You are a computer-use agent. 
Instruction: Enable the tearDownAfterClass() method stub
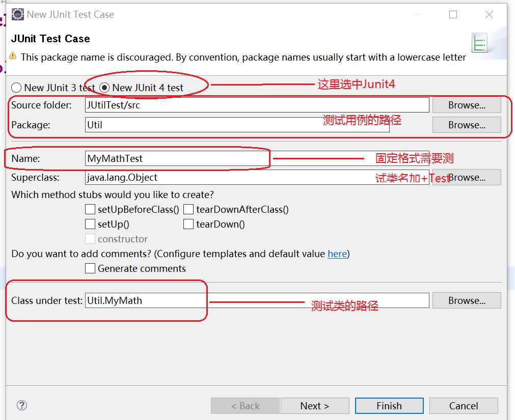click(x=188, y=209)
